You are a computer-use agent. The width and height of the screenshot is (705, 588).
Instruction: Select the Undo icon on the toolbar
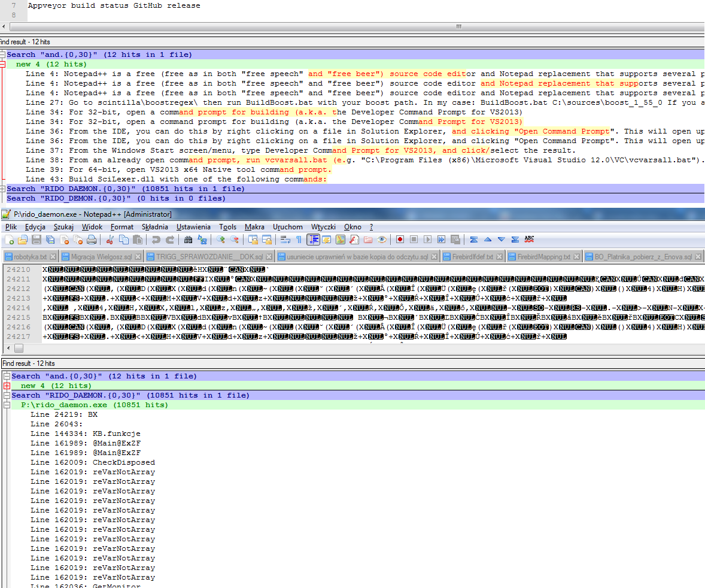point(157,240)
